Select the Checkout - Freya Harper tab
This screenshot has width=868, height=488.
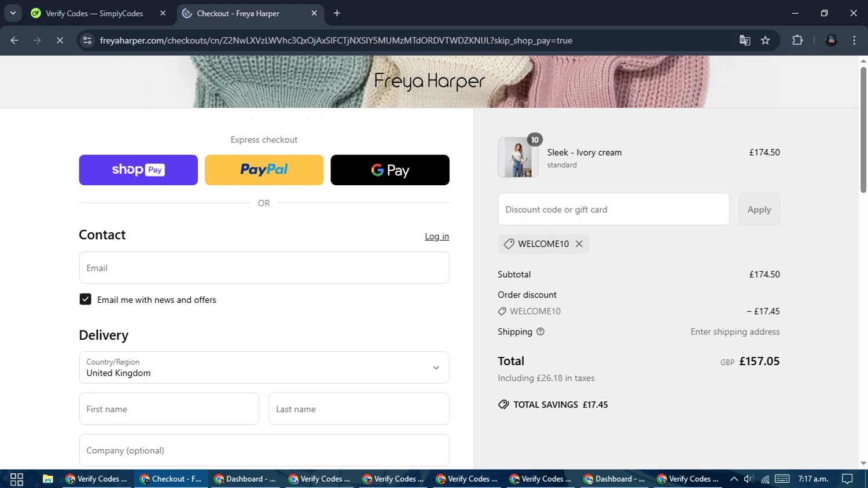238,13
